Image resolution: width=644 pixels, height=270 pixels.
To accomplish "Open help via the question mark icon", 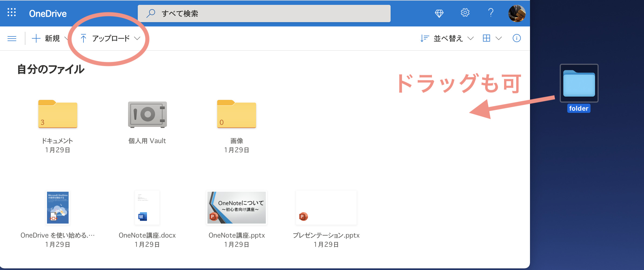I will coord(491,13).
